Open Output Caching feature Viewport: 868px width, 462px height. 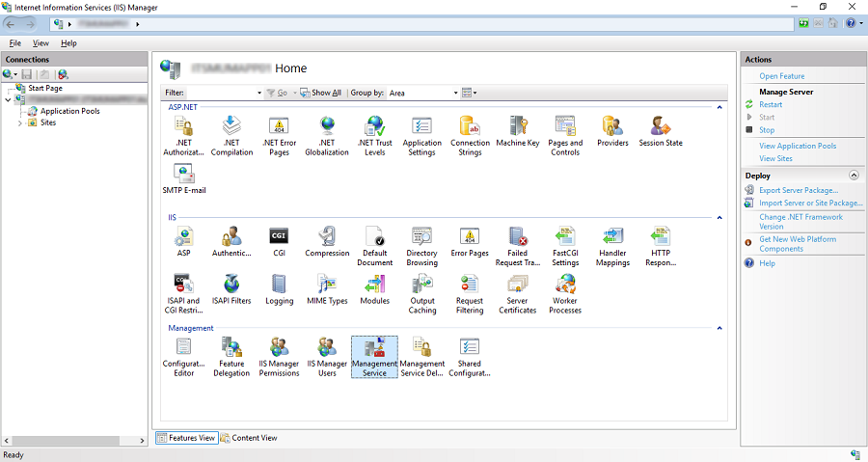point(421,294)
